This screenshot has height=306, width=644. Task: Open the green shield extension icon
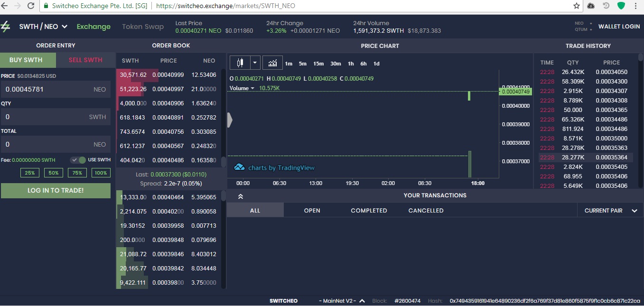pyautogui.click(x=621, y=6)
